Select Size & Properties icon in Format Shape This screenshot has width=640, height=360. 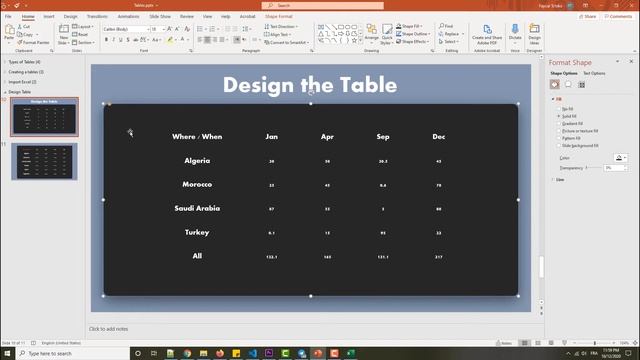pyautogui.click(x=582, y=84)
